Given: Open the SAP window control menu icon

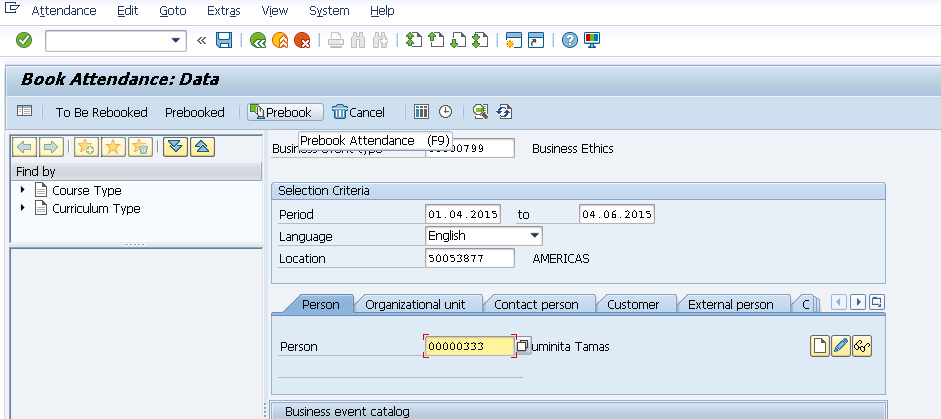Looking at the screenshot, I should 12,8.
